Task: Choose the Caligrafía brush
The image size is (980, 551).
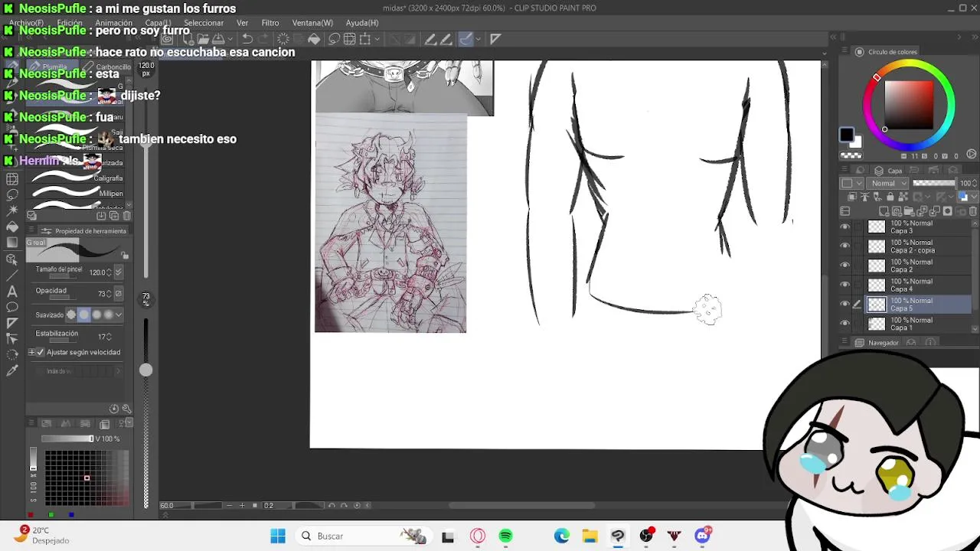Action: click(77, 178)
